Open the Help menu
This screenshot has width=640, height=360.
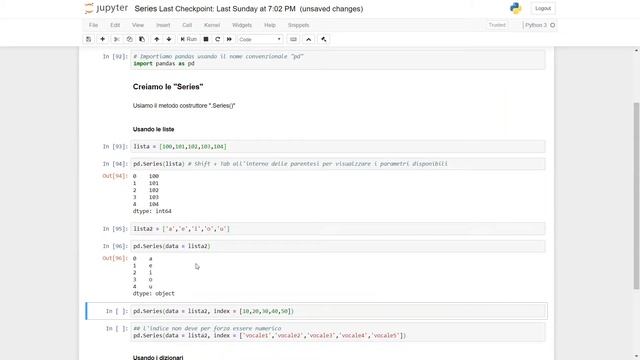point(270,25)
